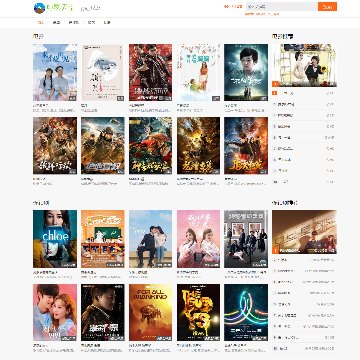Open poster of couple in blue school uniforms
This screenshot has width=360, height=360.
pos(55,72)
